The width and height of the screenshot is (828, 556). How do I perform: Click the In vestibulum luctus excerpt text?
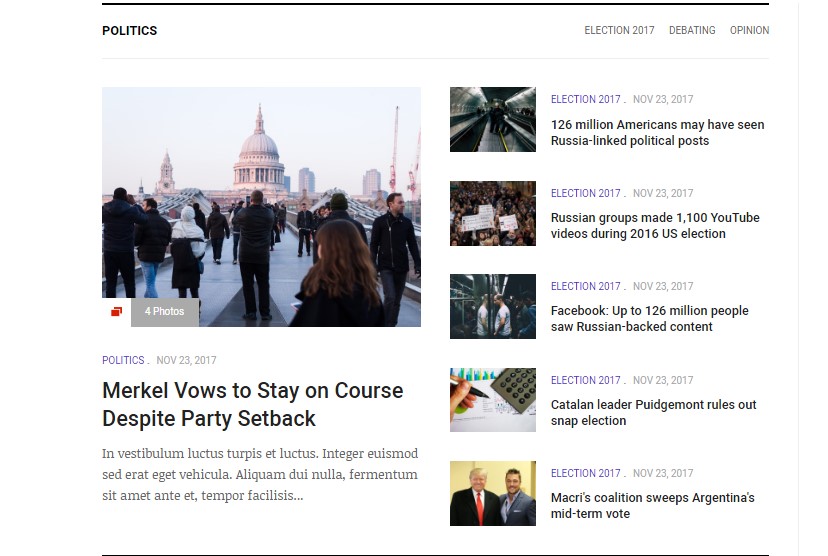point(260,474)
